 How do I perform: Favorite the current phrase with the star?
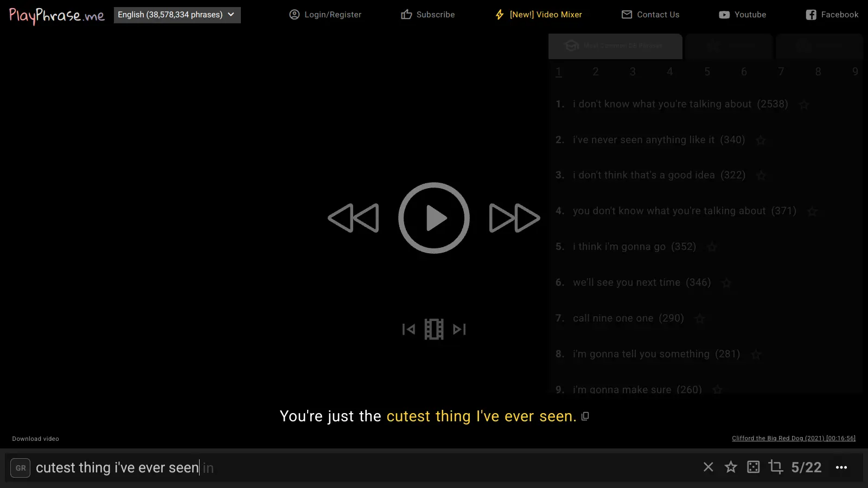click(731, 467)
